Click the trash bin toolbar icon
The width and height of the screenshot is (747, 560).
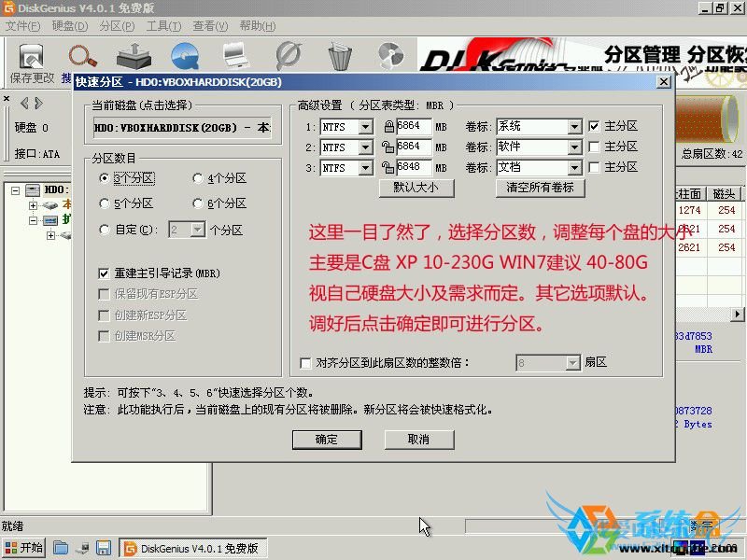[x=340, y=56]
